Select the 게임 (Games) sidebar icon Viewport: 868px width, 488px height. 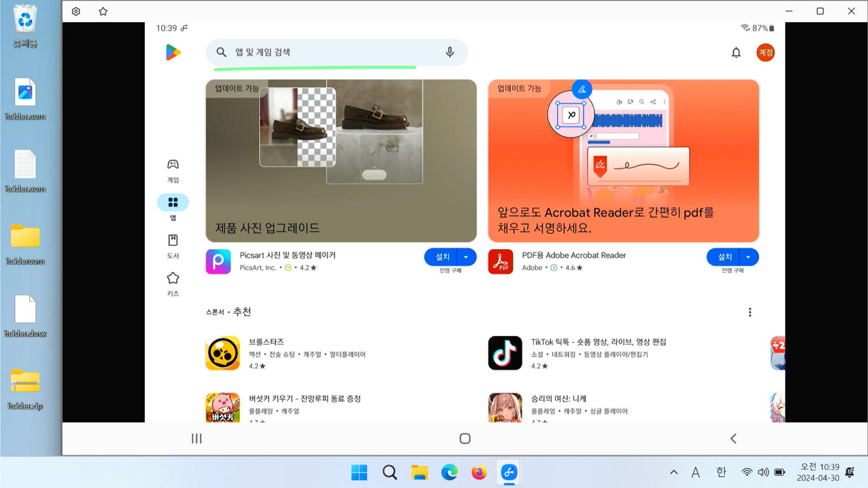pos(173,164)
